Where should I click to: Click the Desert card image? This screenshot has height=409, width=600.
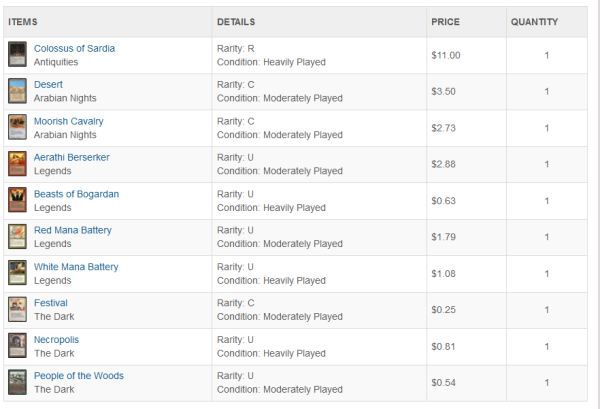click(x=16, y=91)
